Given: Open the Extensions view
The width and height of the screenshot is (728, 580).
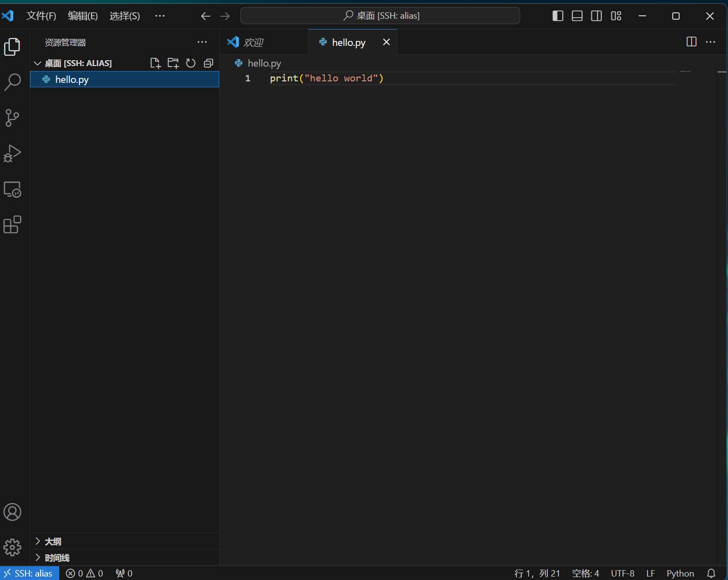Looking at the screenshot, I should (x=12, y=225).
